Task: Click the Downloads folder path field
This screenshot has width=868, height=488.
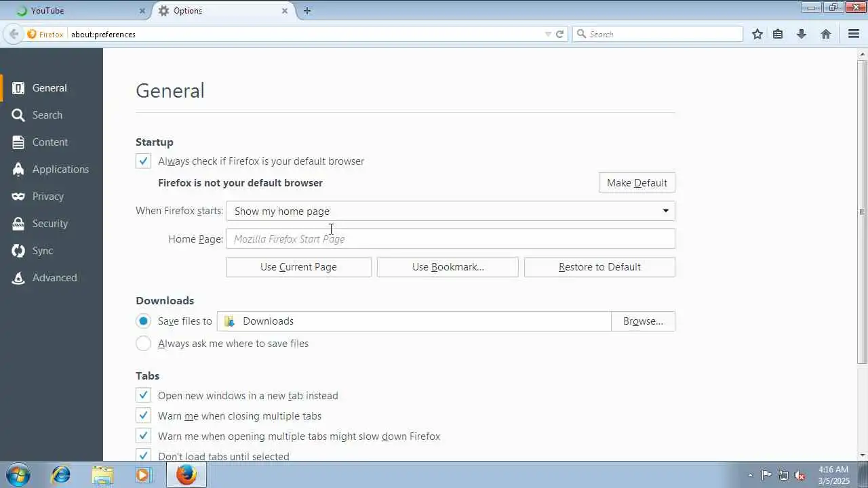Action: 414,321
